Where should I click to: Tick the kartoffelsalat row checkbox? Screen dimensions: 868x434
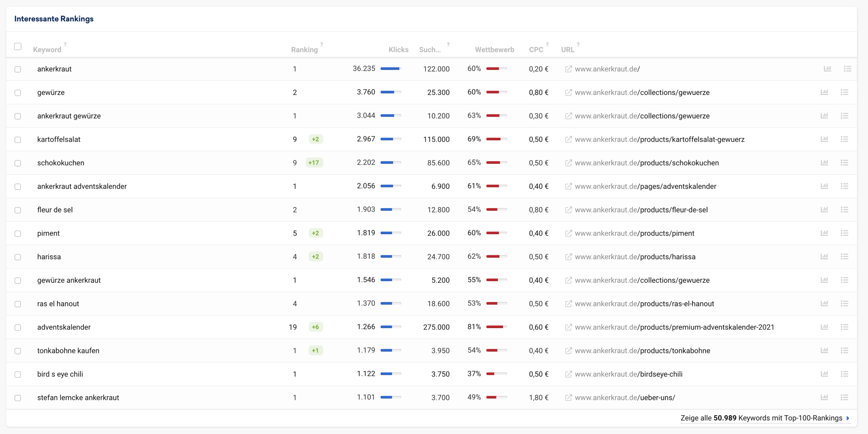pos(18,140)
